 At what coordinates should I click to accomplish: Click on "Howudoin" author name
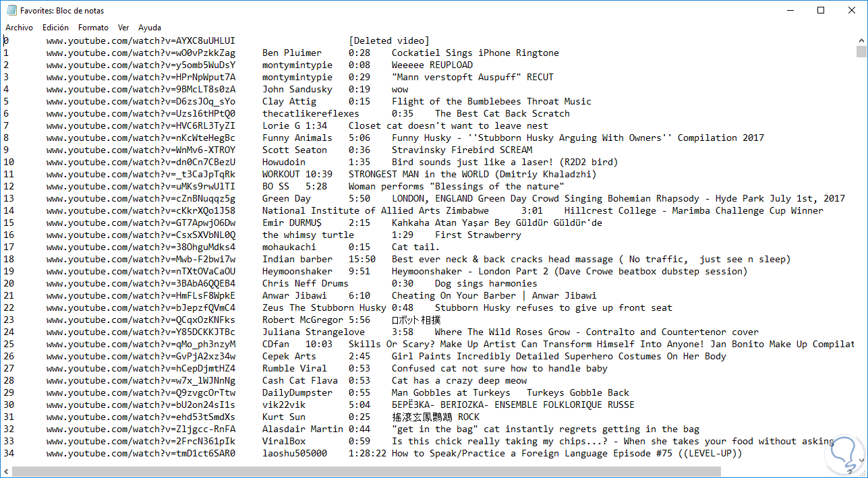[x=284, y=162]
